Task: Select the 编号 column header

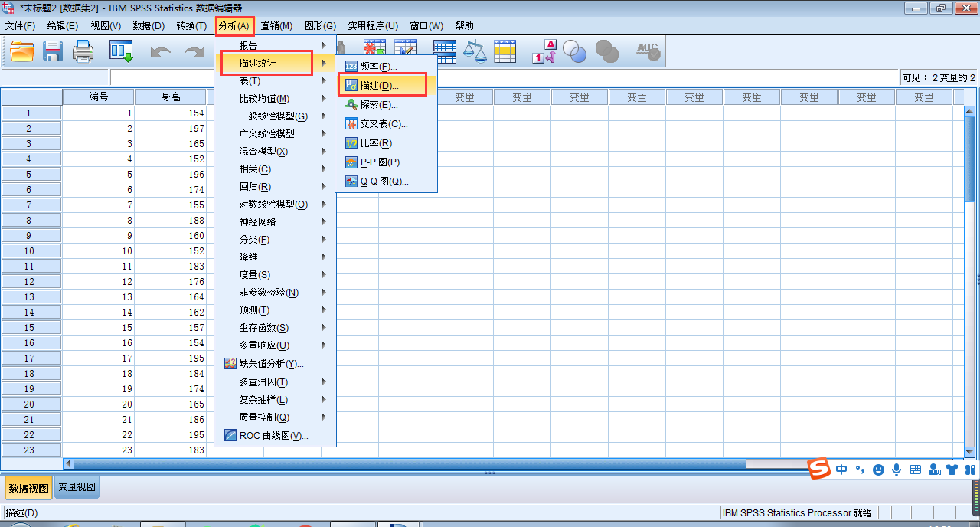Action: 99,97
